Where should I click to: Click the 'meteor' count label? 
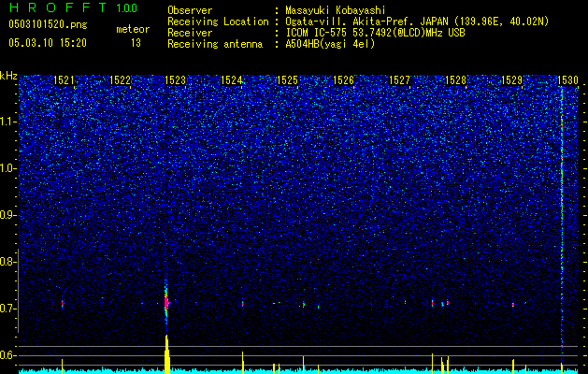pyautogui.click(x=133, y=29)
